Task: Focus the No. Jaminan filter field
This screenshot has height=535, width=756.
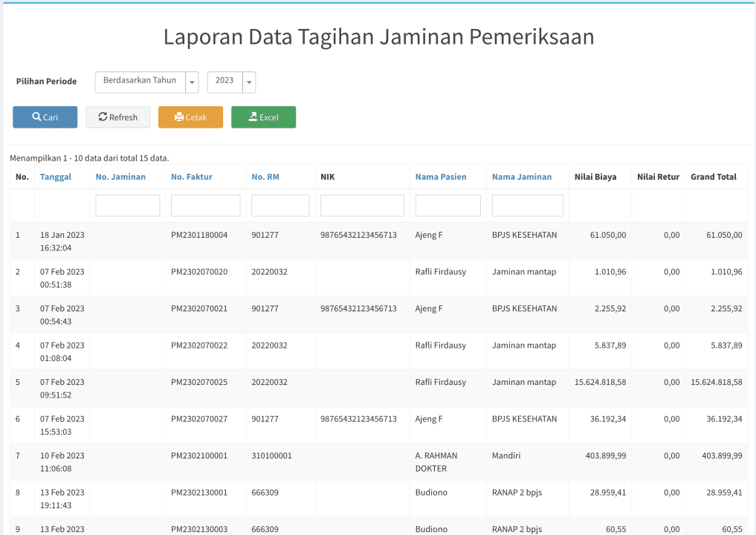Action: click(x=128, y=205)
